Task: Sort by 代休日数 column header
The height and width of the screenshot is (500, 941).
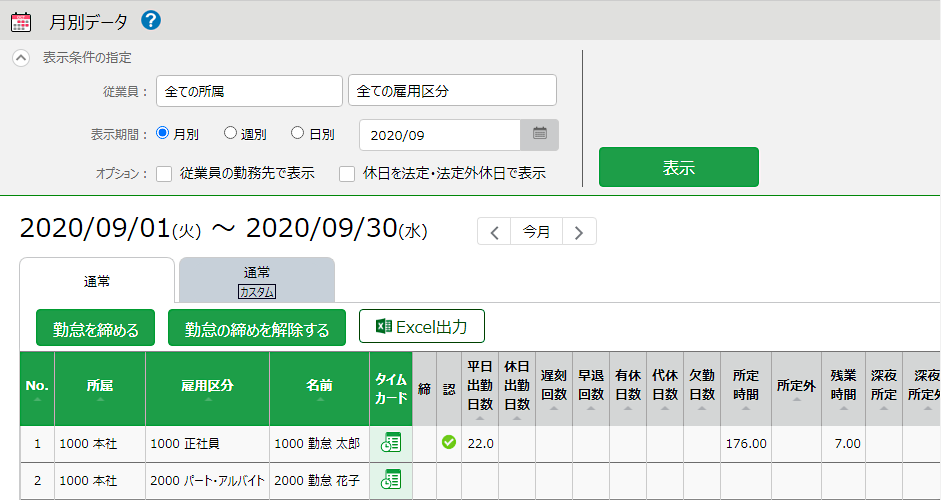Action: [x=665, y=389]
